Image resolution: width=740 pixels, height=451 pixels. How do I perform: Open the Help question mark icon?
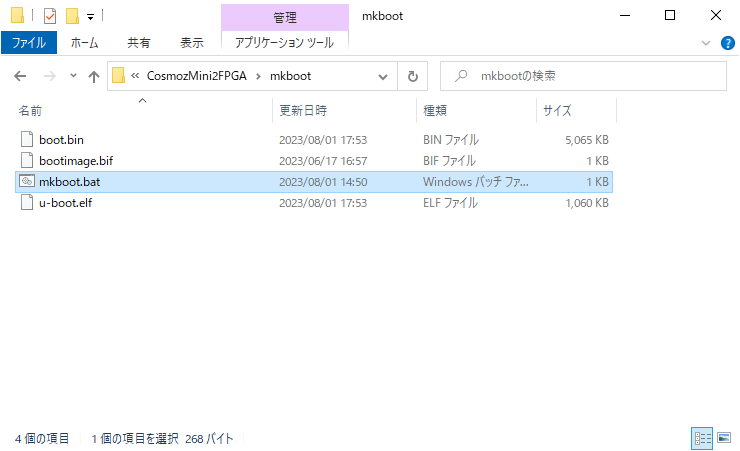coord(727,42)
